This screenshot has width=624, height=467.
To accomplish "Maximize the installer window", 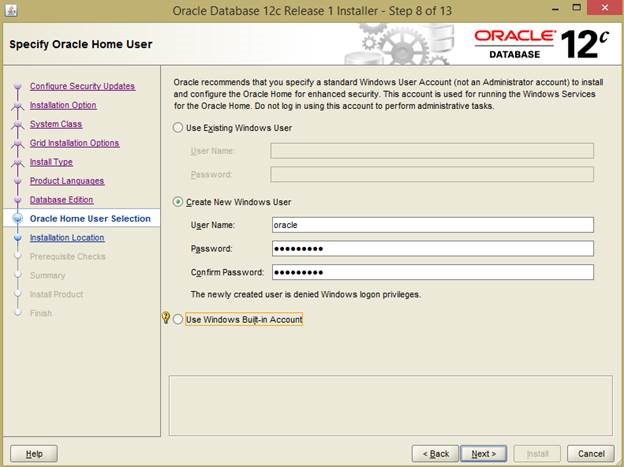I will (x=576, y=8).
